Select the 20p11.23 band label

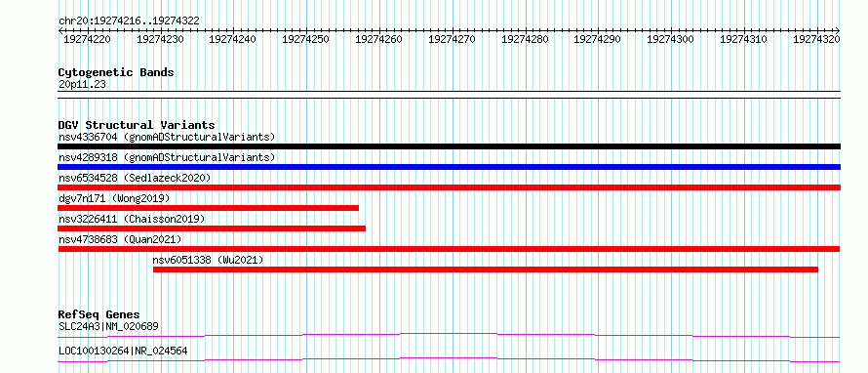click(x=82, y=85)
